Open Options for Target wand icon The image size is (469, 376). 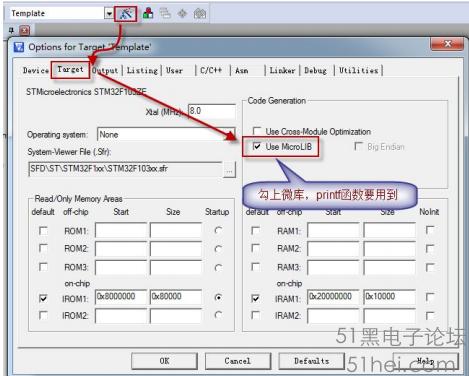[125, 14]
